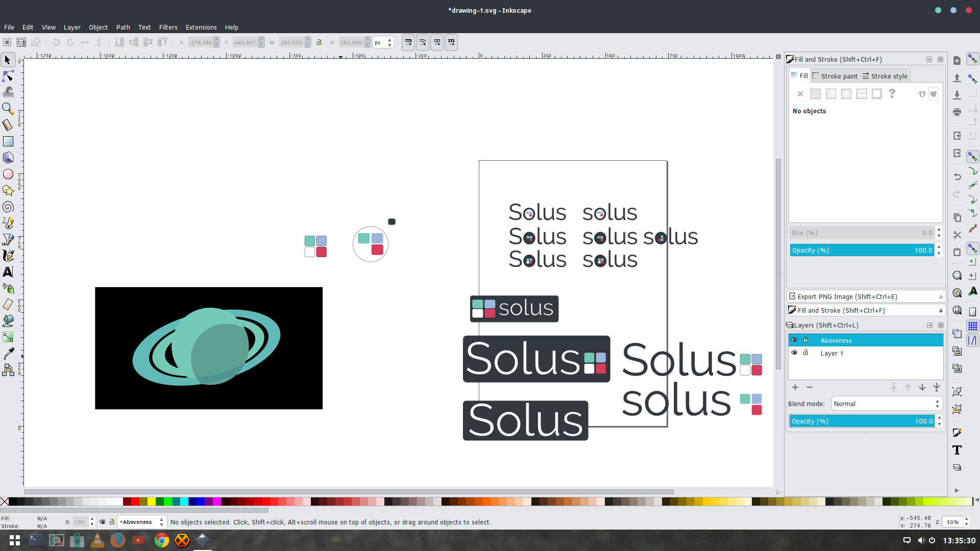Open the Layer menu
Image resolution: width=980 pixels, height=551 pixels.
(72, 27)
